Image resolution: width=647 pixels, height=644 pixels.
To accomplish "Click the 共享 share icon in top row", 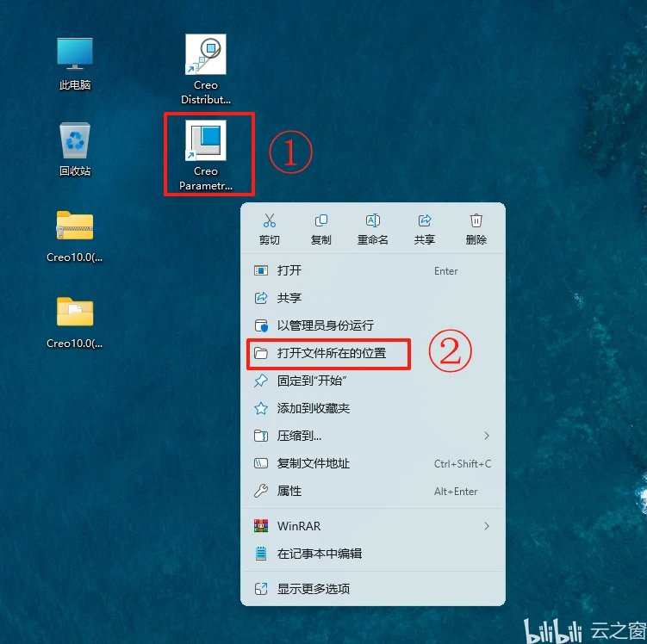I will click(425, 220).
